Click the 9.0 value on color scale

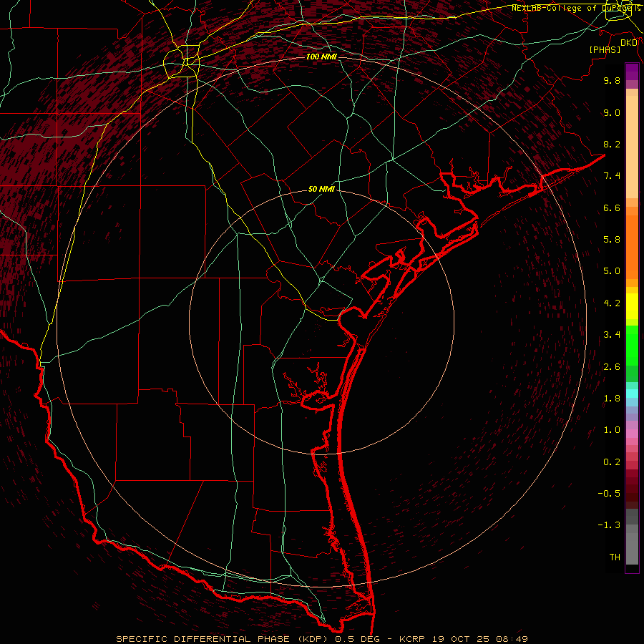[612, 112]
